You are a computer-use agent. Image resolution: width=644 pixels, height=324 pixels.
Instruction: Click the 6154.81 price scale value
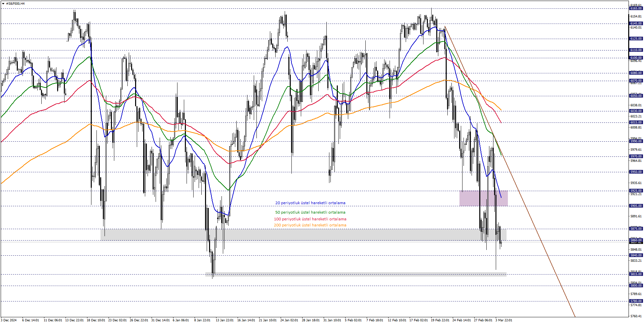[x=636, y=16]
